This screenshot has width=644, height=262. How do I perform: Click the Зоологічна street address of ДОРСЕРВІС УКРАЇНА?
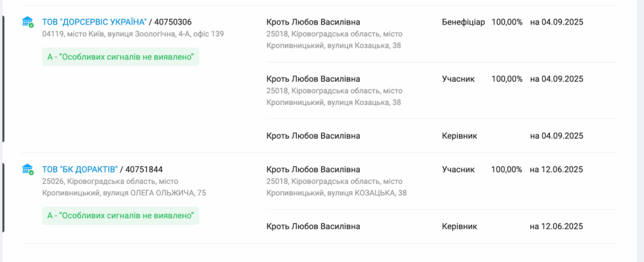point(133,34)
